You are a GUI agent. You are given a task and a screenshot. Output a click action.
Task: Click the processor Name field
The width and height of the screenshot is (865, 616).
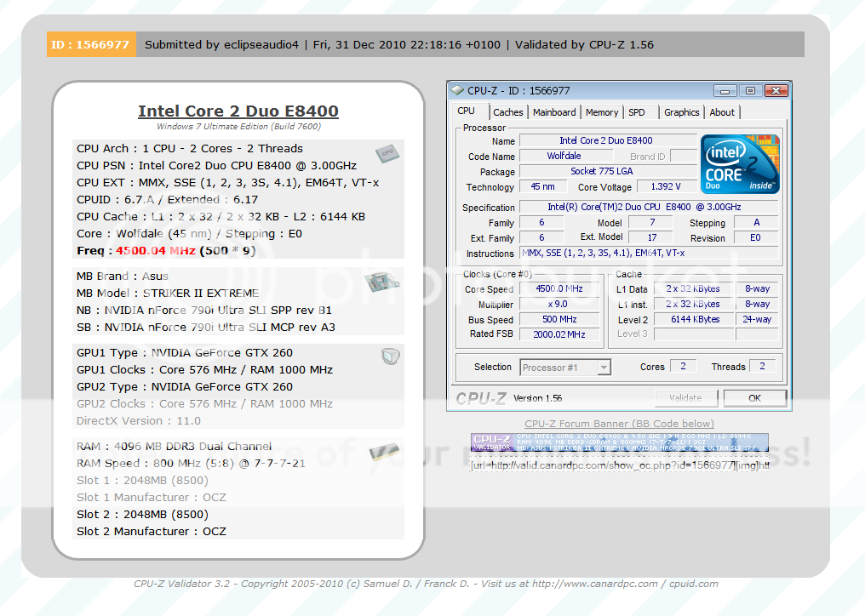tap(607, 140)
